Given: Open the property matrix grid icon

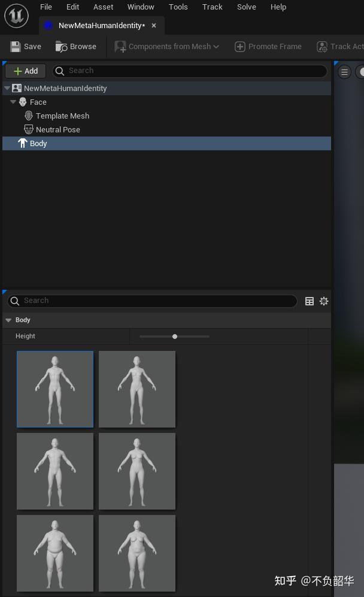Looking at the screenshot, I should (310, 301).
